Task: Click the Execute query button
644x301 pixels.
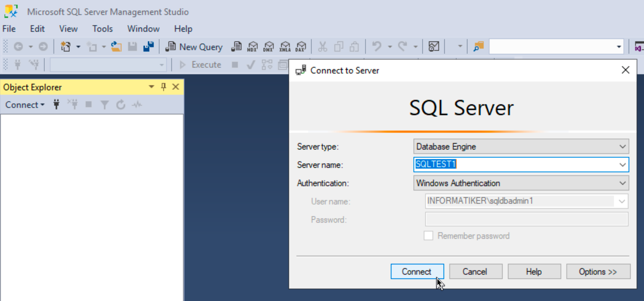Action: 200,65
